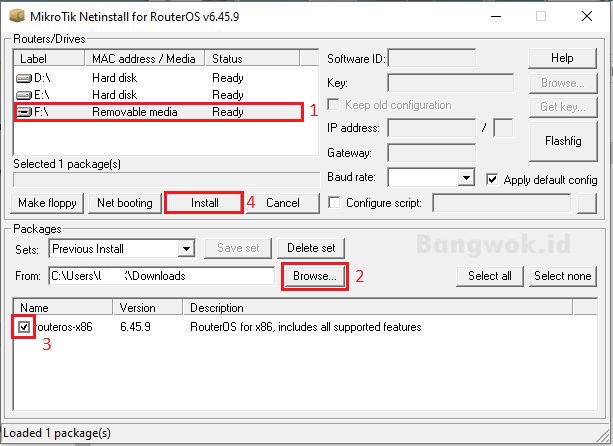Screen dimensions: 613x446
Task: Click 'Selected 1 package(s)' label
Action: click(67, 164)
